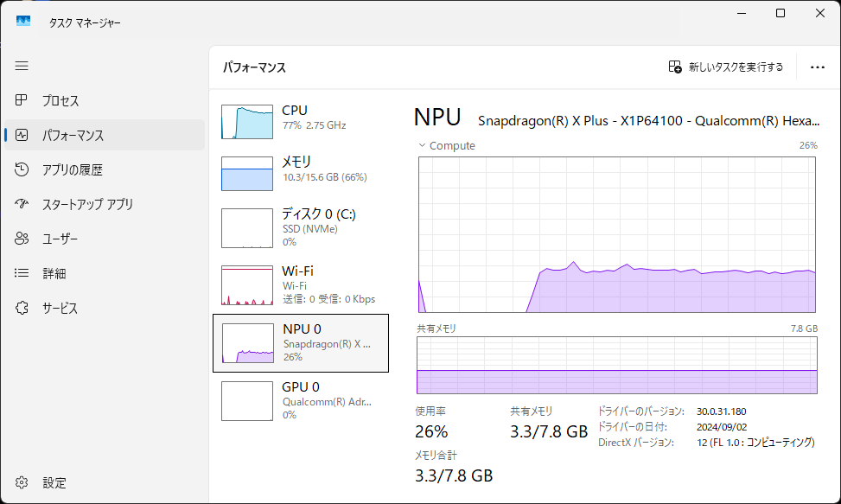
Task: Open the hamburger navigation menu
Action: (x=22, y=66)
